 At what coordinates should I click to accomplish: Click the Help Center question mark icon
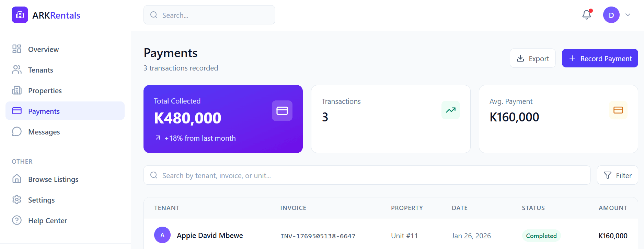pyautogui.click(x=17, y=220)
